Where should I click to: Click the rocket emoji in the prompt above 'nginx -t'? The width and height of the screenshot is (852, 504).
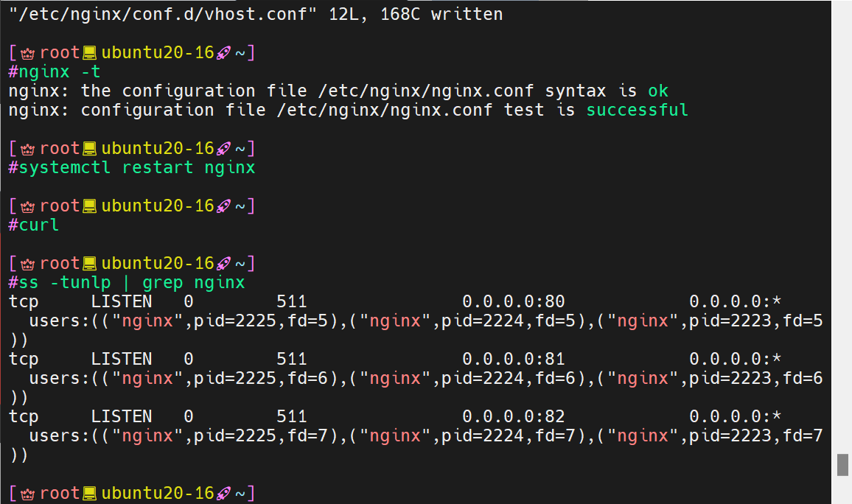click(x=224, y=53)
